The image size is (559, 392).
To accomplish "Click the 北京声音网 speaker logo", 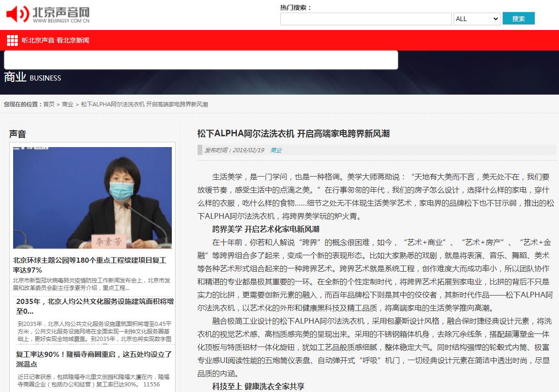I will [48, 15].
